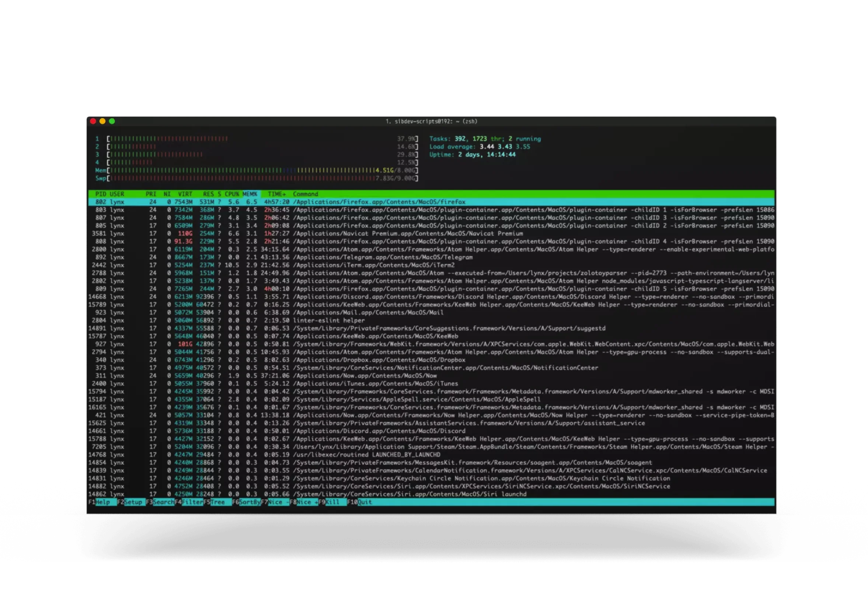868x599 pixels.
Task: Select the SiriNCService process row
Action: click(x=431, y=486)
